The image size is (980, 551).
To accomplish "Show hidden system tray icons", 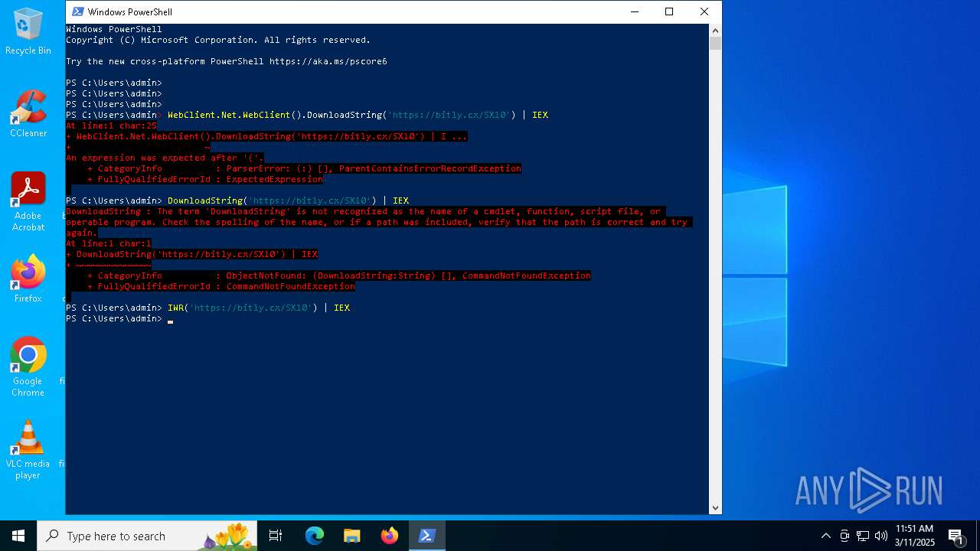I will (x=825, y=536).
